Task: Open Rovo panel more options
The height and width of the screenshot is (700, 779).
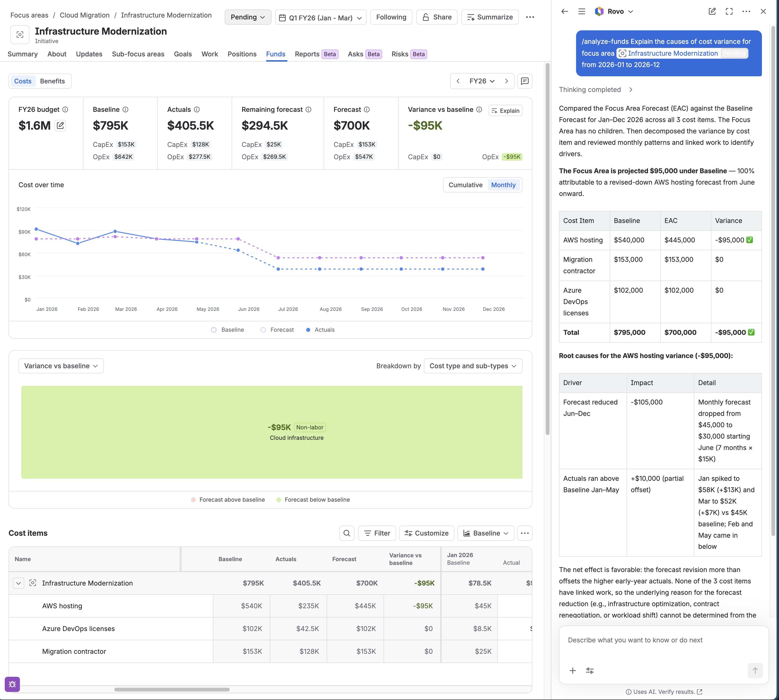Action: point(746,12)
